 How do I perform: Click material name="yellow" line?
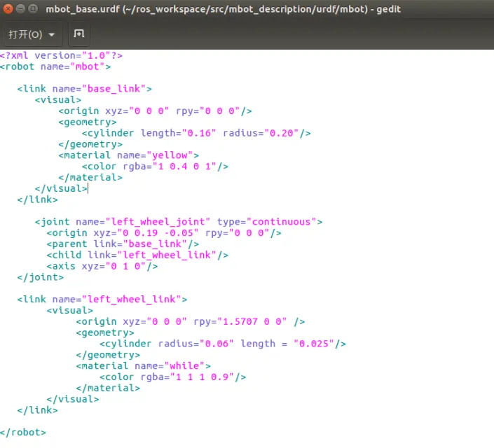128,155
